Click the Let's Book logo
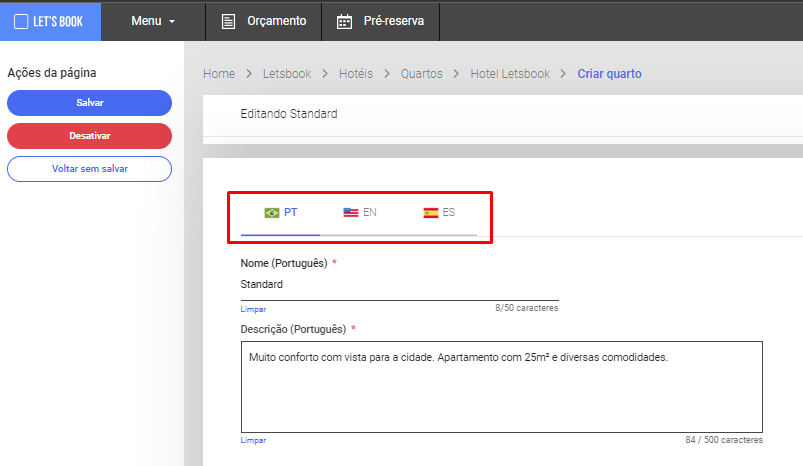803x466 pixels. 50,21
